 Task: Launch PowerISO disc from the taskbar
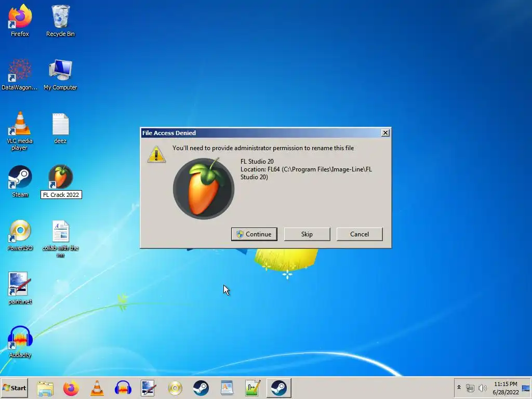[175, 388]
